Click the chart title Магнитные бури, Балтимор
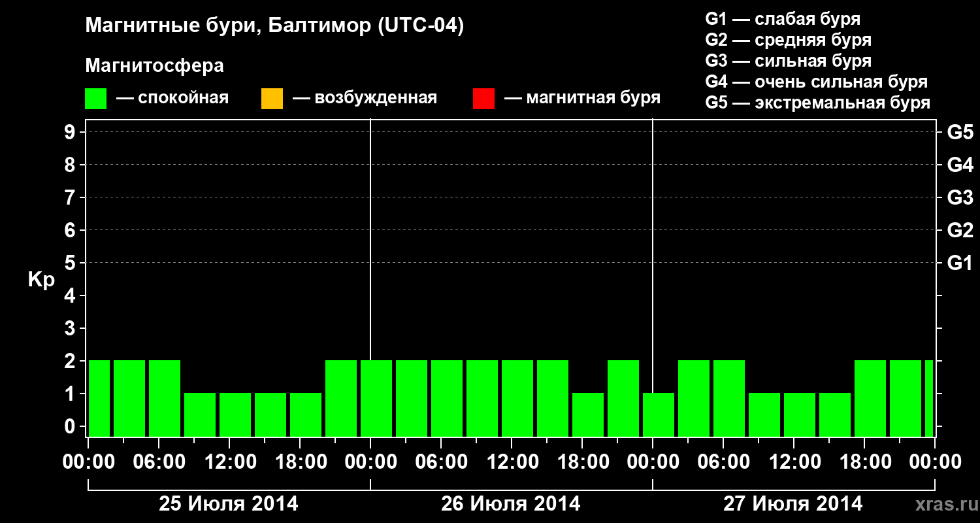 (274, 26)
